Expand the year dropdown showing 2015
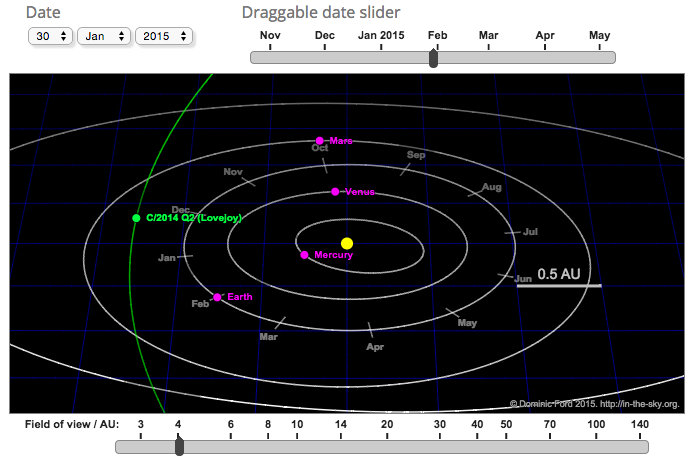The image size is (693, 460). (164, 36)
